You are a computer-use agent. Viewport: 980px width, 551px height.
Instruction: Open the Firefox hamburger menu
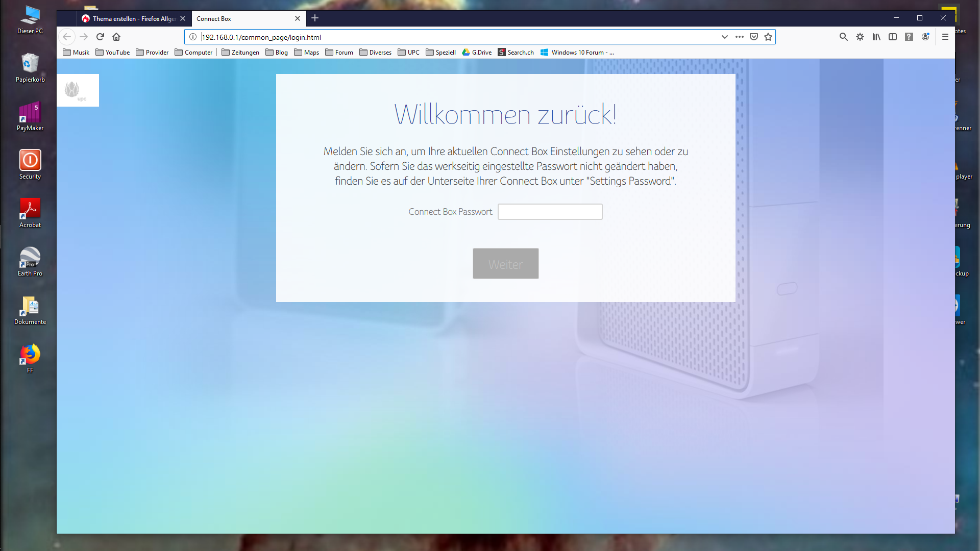(945, 37)
